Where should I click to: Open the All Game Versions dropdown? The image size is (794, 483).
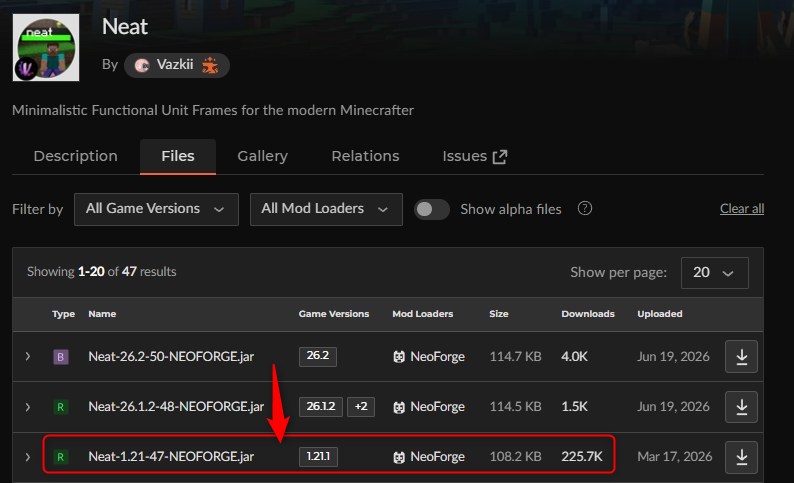click(156, 209)
